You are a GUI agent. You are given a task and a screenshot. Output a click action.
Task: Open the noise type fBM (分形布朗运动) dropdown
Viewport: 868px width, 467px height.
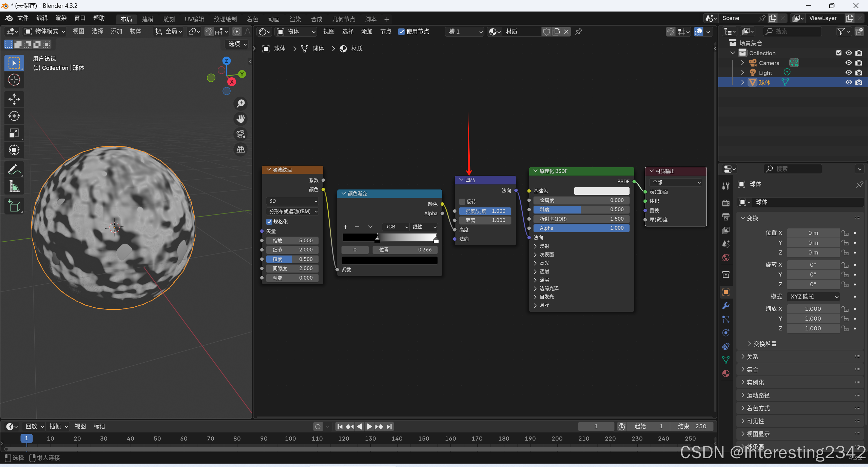pos(292,211)
